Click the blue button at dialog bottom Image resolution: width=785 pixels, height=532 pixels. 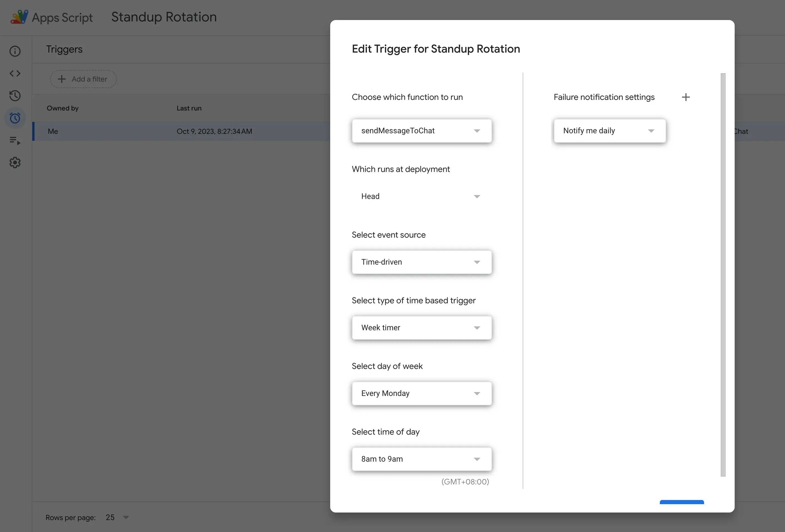682,502
